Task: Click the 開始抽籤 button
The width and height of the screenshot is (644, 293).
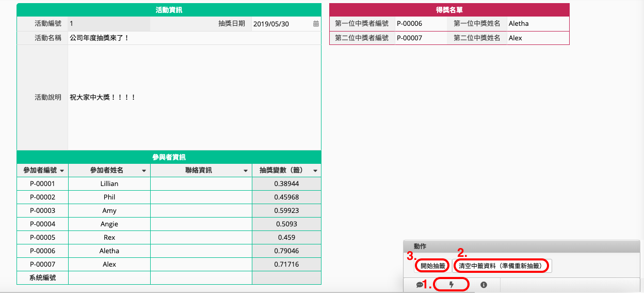Action: click(x=432, y=266)
